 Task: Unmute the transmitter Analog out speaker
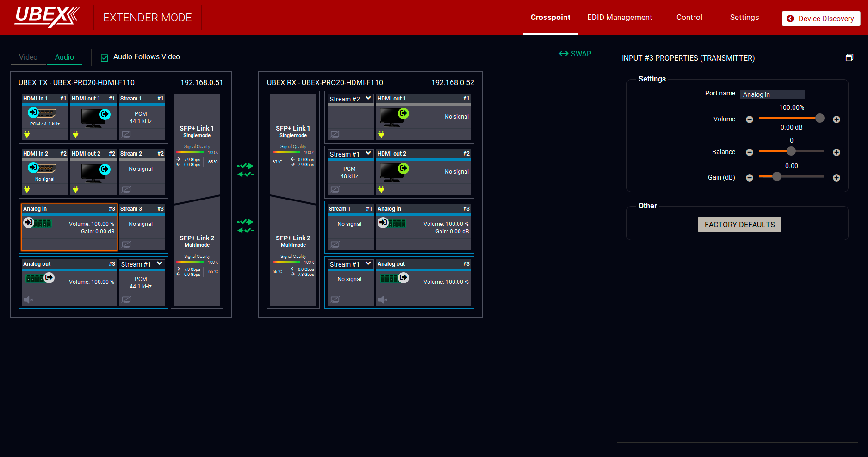click(28, 300)
